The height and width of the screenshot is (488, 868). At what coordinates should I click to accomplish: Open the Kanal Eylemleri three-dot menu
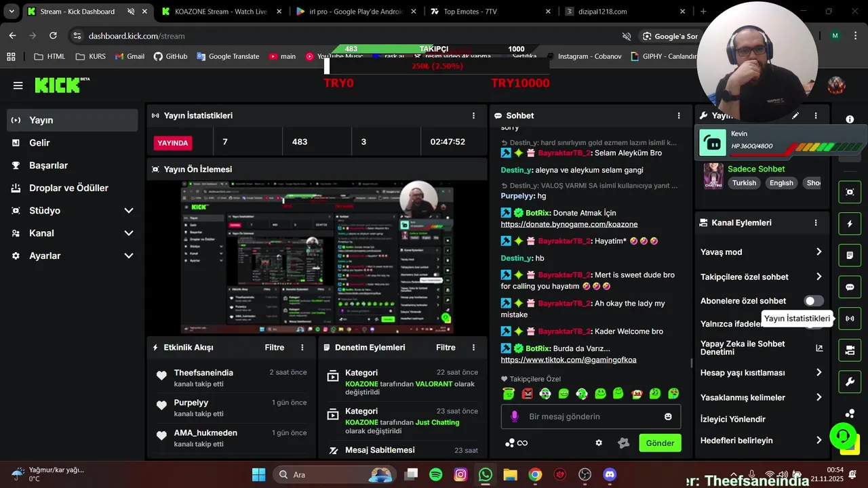pos(816,222)
